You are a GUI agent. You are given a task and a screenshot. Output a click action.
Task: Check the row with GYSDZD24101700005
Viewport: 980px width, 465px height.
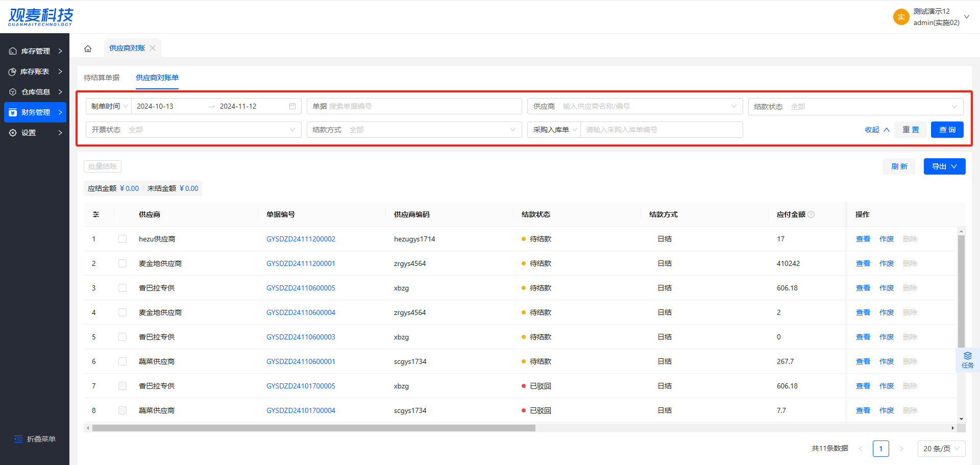122,386
